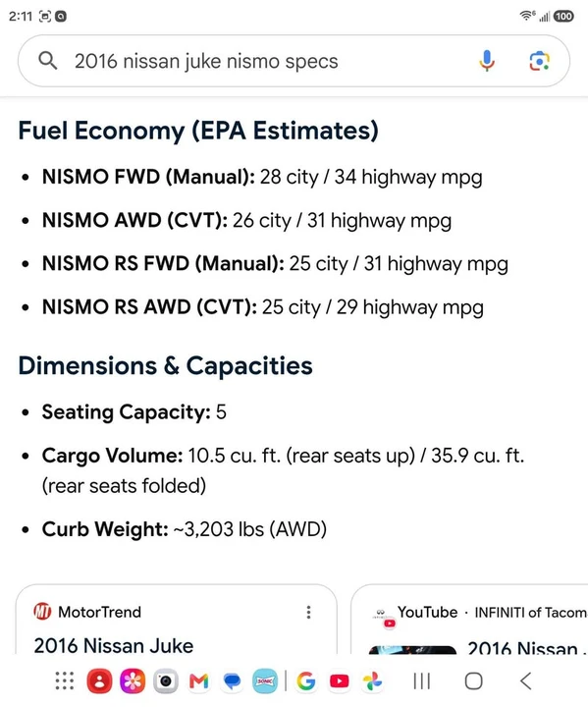Launch the Sonic app icon
This screenshot has height=707, width=588.
coord(265,680)
